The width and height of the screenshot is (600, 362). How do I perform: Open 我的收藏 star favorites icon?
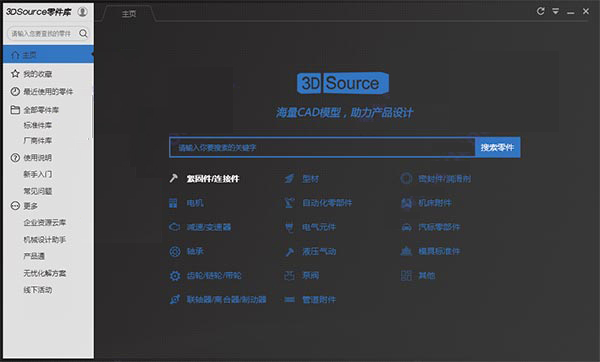(15, 73)
